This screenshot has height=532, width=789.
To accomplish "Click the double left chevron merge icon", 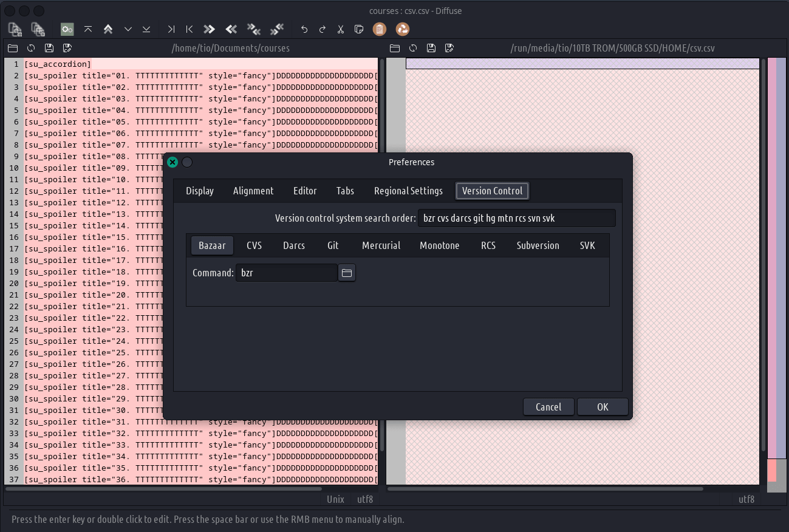I will point(231,29).
